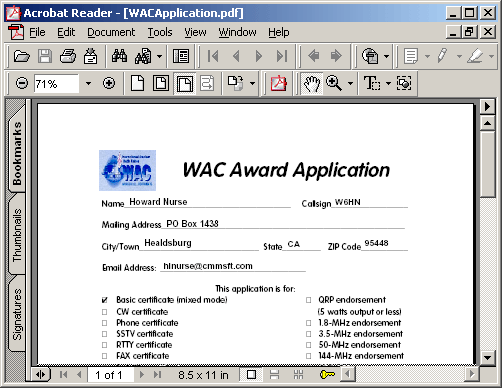This screenshot has width=502, height=388.
Task: Check the QRP endorsement checkbox
Action: click(309, 300)
